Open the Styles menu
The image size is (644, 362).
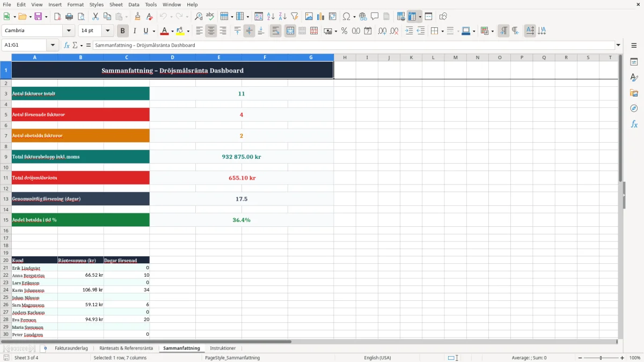[97, 4]
